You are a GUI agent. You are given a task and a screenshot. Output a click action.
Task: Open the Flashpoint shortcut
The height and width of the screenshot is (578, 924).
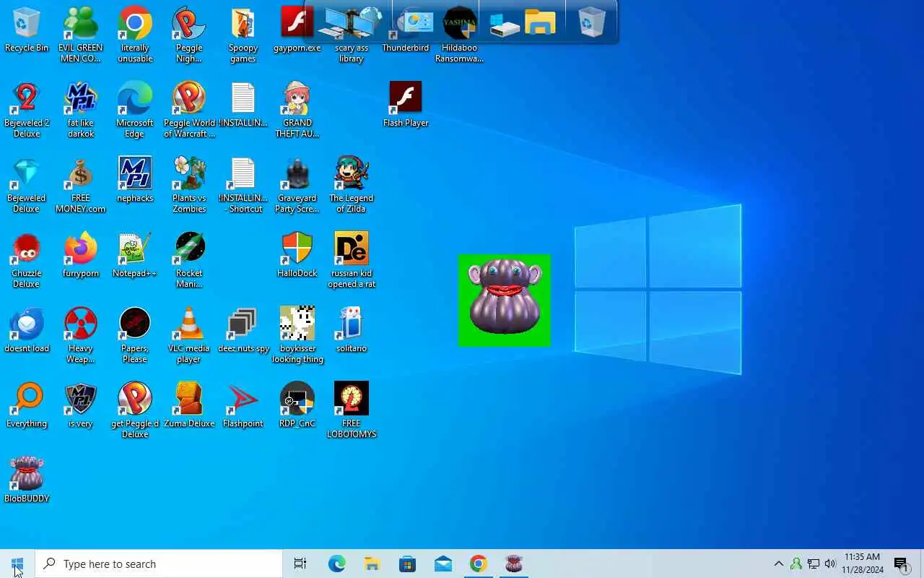point(243,405)
